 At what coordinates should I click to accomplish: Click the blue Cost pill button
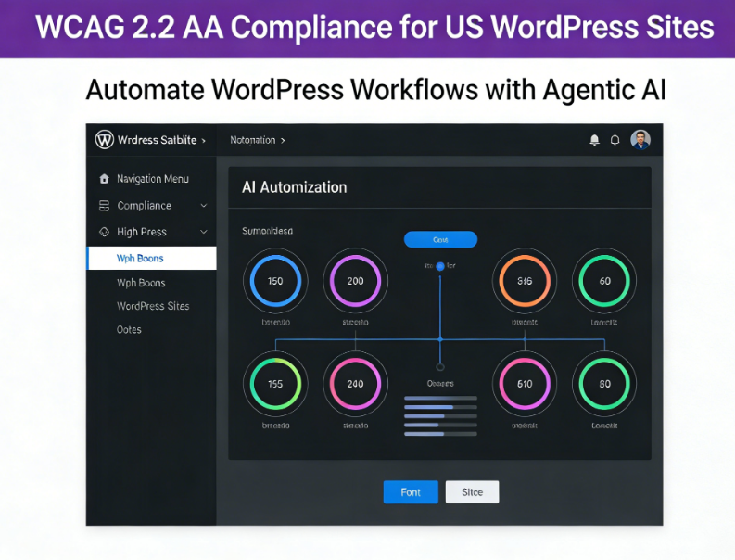pyautogui.click(x=440, y=240)
